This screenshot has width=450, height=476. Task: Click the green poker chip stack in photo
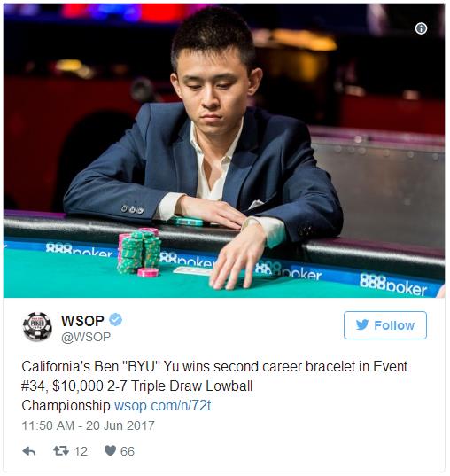pyautogui.click(x=139, y=252)
